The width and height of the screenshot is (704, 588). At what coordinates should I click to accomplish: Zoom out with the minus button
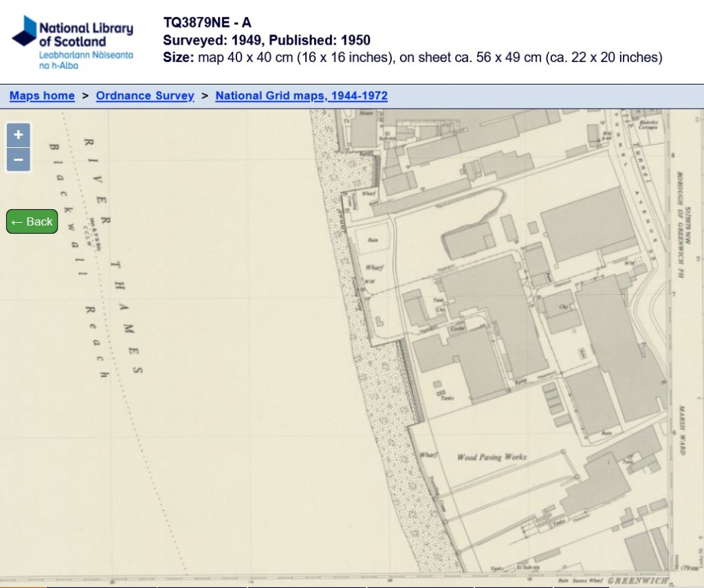pyautogui.click(x=19, y=160)
